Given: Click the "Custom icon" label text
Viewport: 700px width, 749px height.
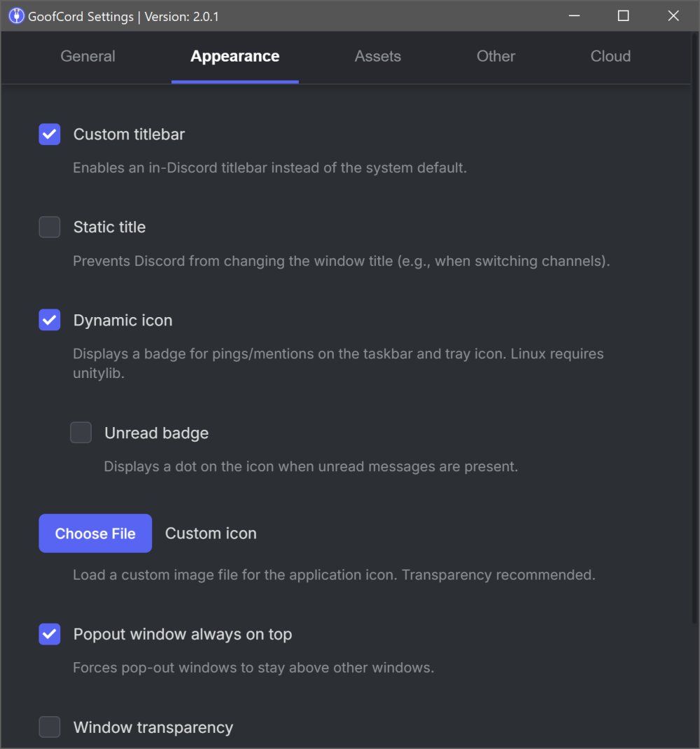Looking at the screenshot, I should pyautogui.click(x=211, y=534).
